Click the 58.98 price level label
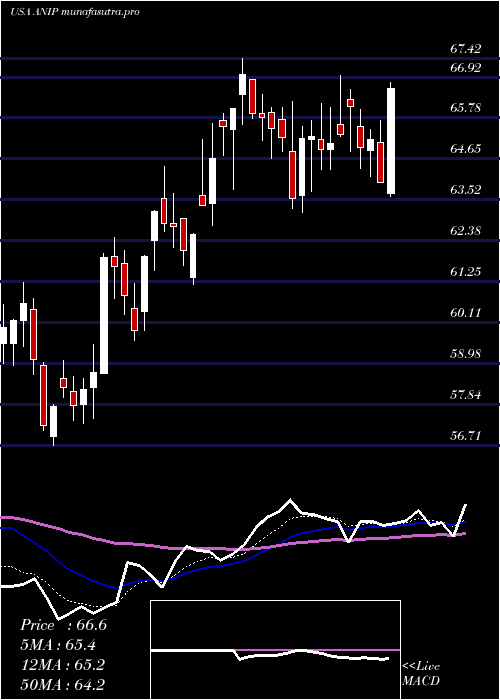The image size is (500, 700). point(466,354)
